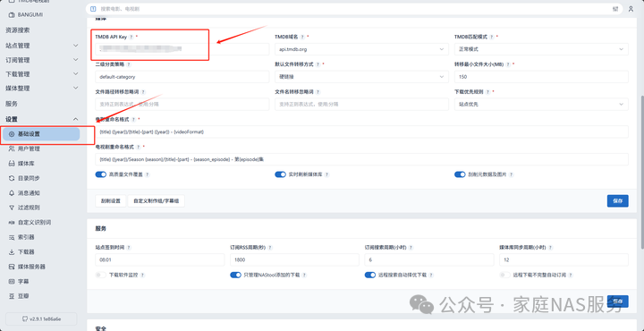Enable 远程下载不完整自动订阅 switch
Screen dimensions: 644x331
pos(504,276)
